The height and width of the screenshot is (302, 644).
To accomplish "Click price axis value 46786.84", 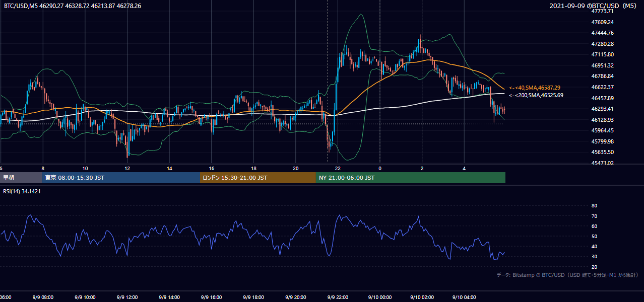I will pyautogui.click(x=603, y=76).
